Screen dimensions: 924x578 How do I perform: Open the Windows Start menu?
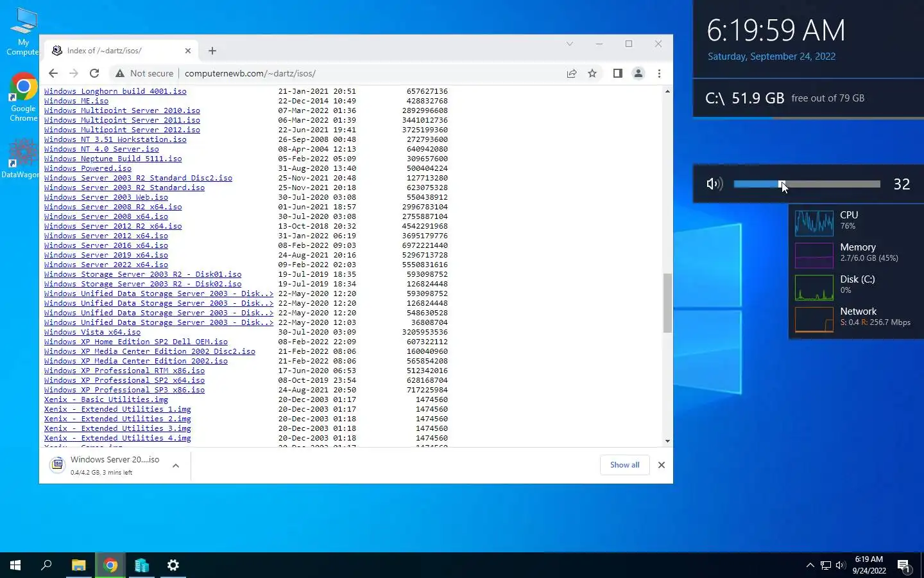pyautogui.click(x=15, y=565)
